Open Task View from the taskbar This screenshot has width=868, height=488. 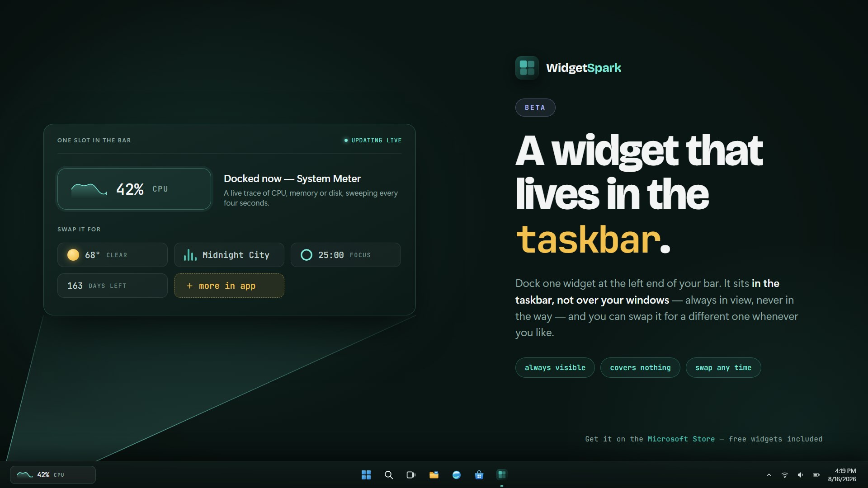pos(411,475)
